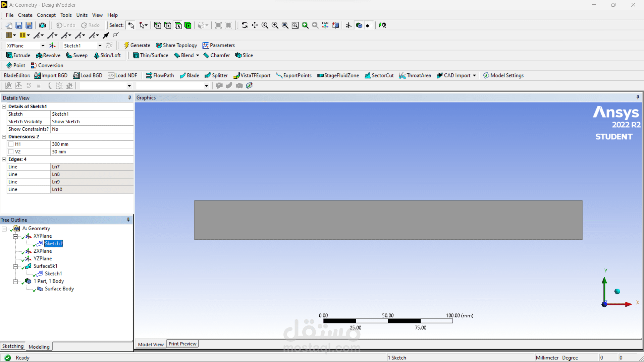This screenshot has height=362, width=644.
Task: Click the Generate button
Action: [x=137, y=45]
